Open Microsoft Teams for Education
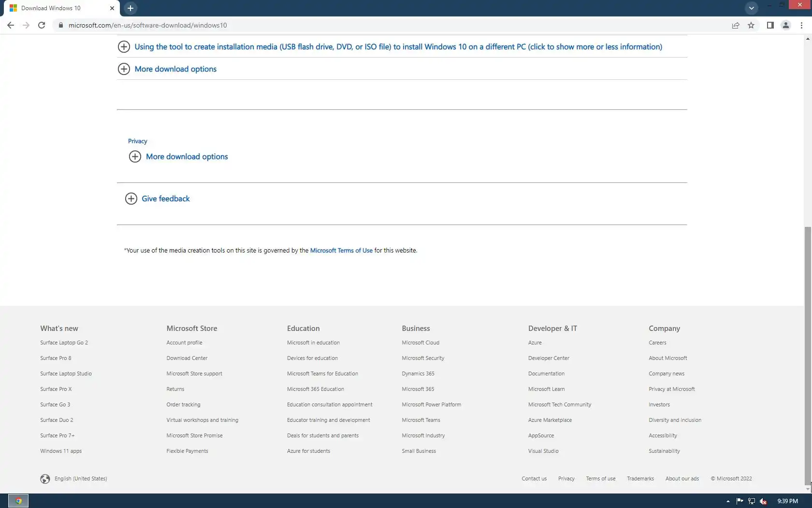Image resolution: width=812 pixels, height=508 pixels. click(322, 374)
